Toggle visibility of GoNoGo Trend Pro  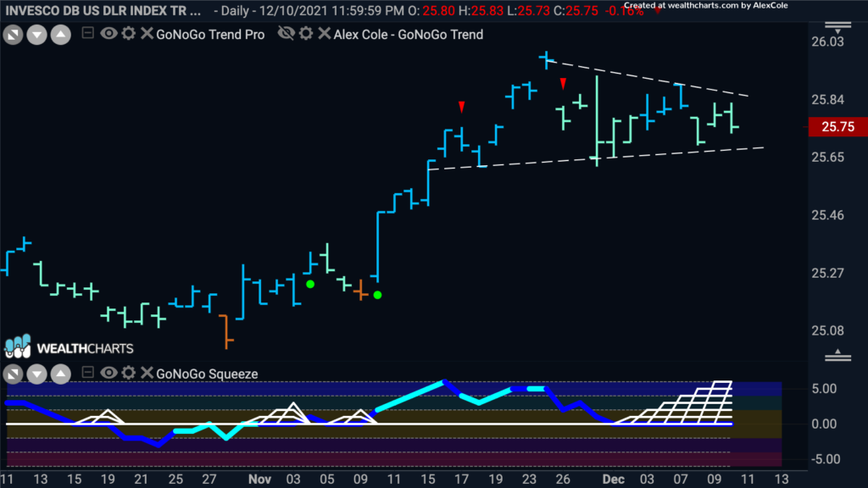click(x=108, y=34)
